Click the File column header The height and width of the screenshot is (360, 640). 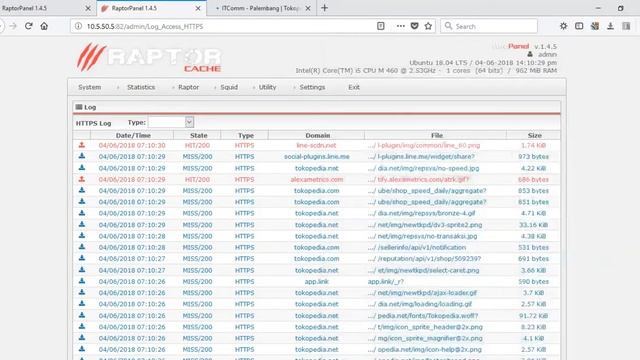pos(437,135)
